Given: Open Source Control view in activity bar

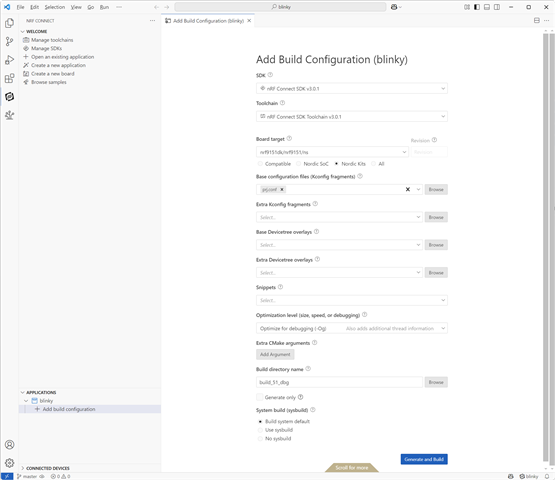Looking at the screenshot, I should 10,42.
